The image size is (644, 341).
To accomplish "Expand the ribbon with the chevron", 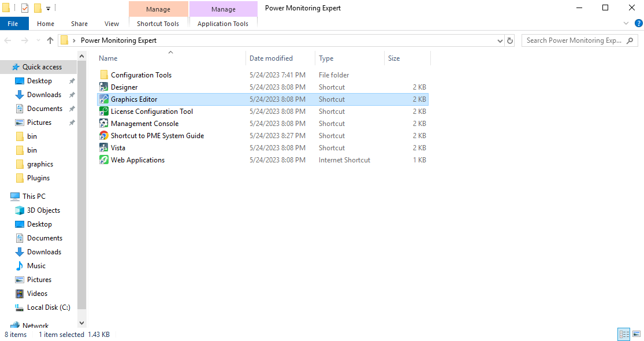I will point(626,24).
